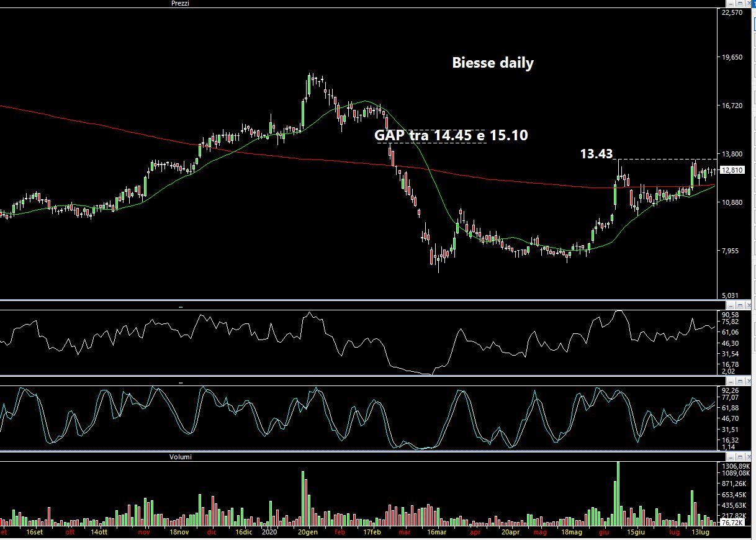Click the 2020 year label on time axis
Viewport: 756px width, 540px height.
[269, 533]
